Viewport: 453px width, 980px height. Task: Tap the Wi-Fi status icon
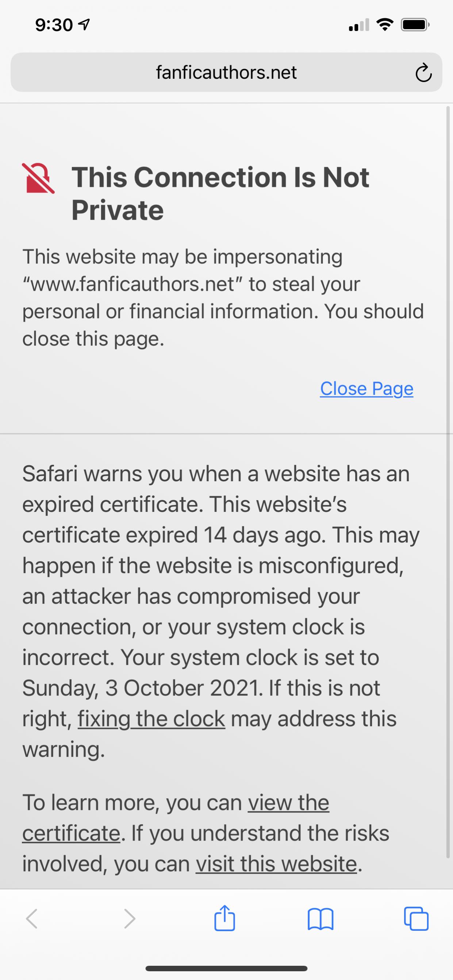click(384, 25)
